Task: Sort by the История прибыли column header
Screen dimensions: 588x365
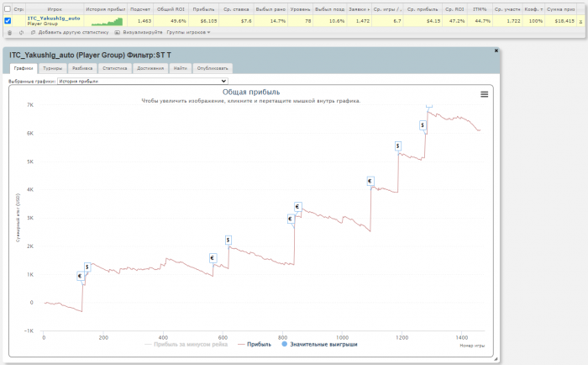Action: pyautogui.click(x=105, y=9)
